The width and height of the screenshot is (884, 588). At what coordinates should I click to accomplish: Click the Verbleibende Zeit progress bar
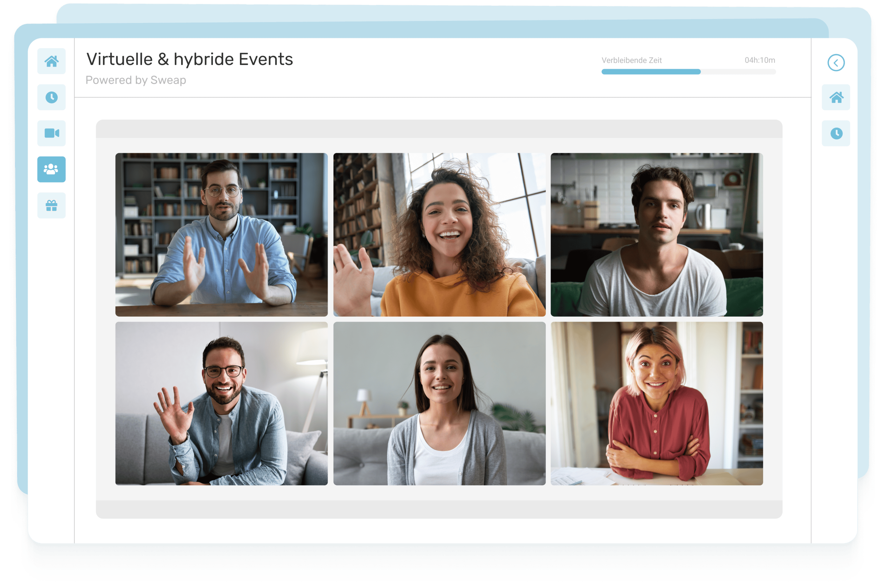coord(688,72)
